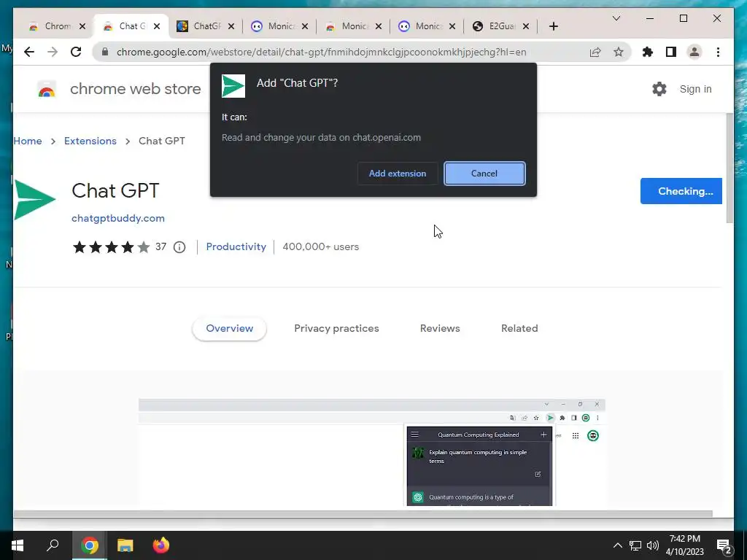This screenshot has height=560, width=747.
Task: Click rating info circle icon
Action: click(179, 247)
